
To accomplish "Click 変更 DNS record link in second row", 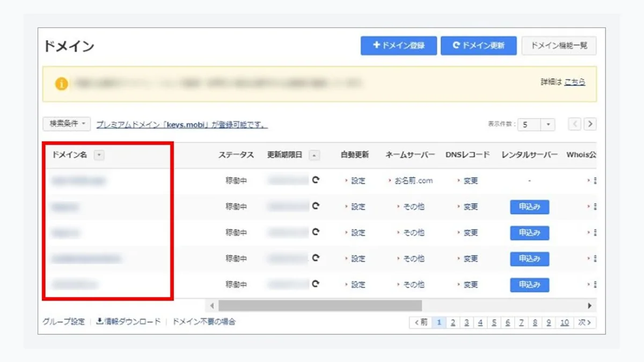I will pyautogui.click(x=471, y=207).
